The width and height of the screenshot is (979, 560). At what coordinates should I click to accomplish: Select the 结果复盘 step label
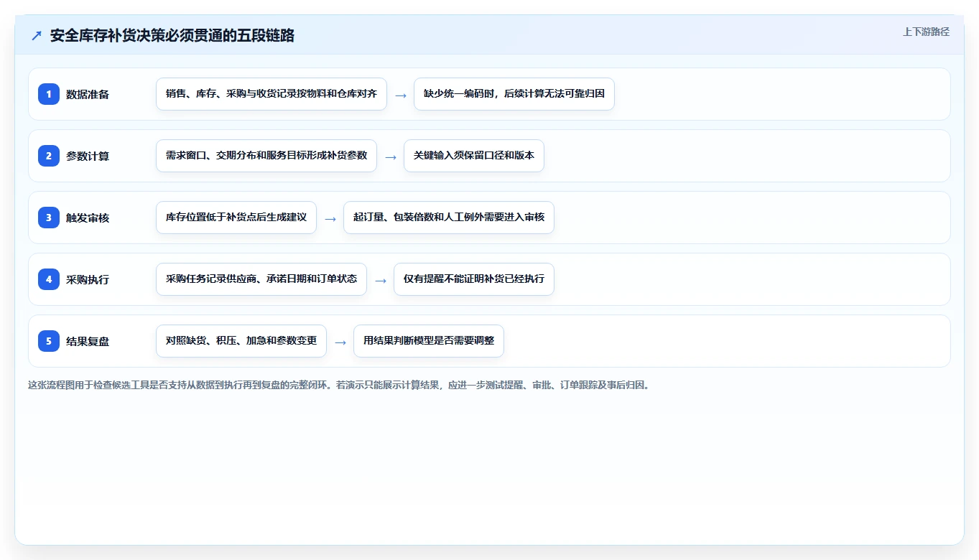(88, 341)
